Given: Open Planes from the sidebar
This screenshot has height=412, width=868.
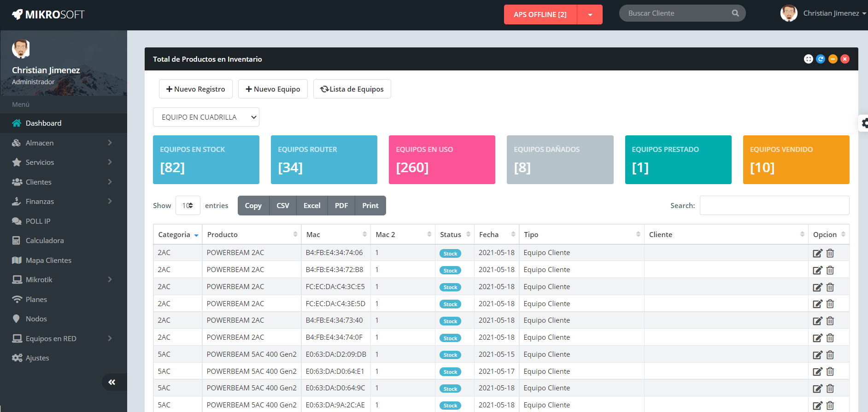Looking at the screenshot, I should pos(64,299).
